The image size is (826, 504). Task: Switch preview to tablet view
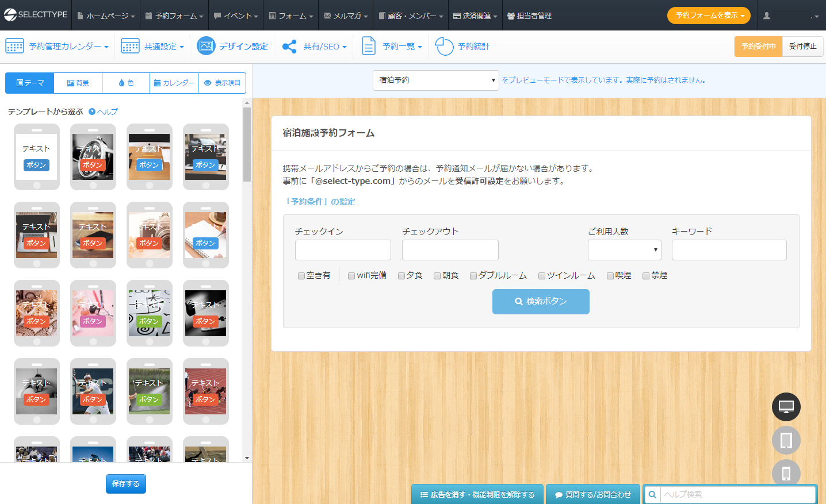[786, 441]
